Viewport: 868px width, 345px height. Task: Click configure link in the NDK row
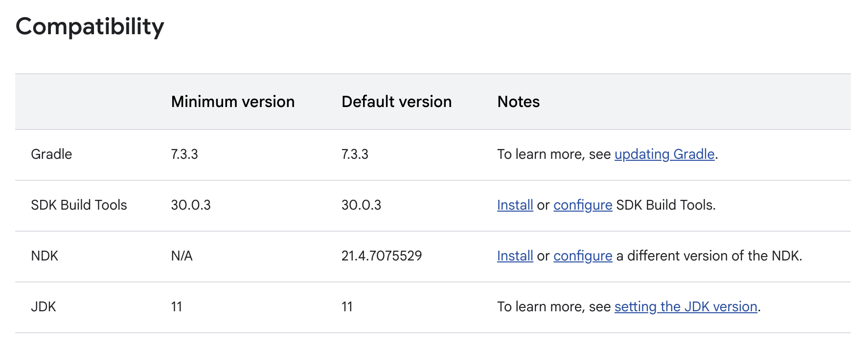(x=582, y=256)
